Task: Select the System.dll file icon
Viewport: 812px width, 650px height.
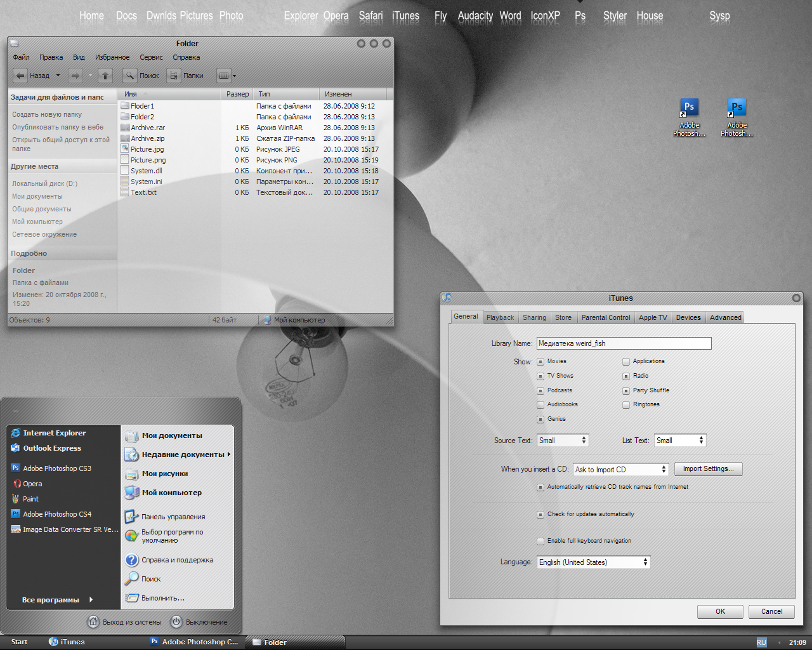Action: point(125,171)
